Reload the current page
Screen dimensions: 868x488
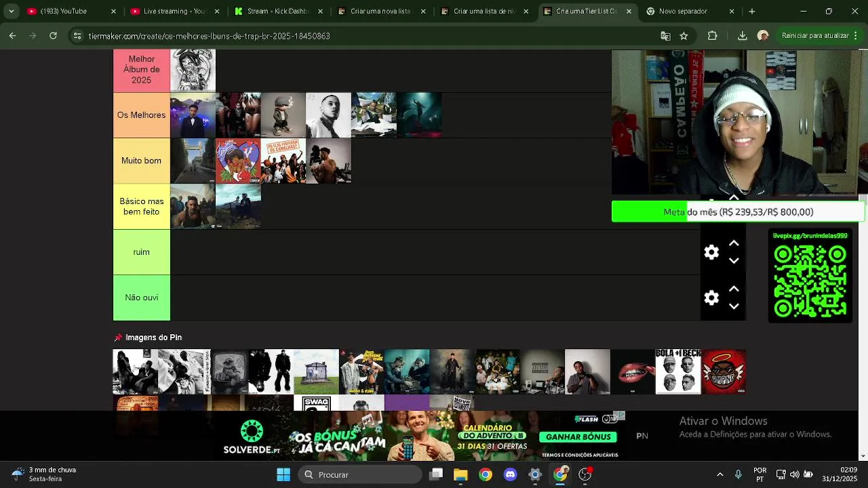53,36
